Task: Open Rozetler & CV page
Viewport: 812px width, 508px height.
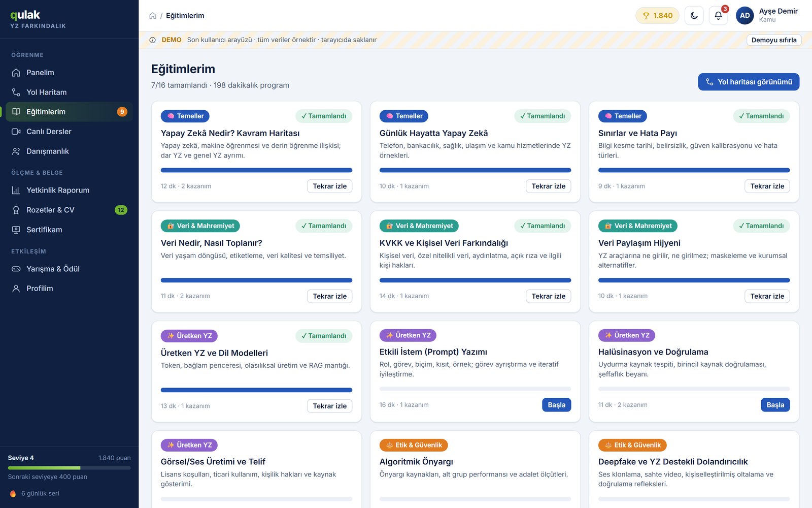Action: point(69,210)
